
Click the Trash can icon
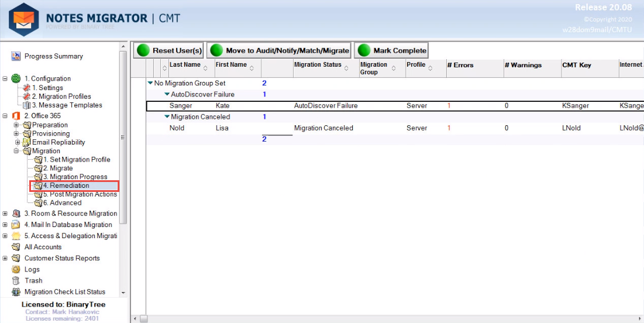(16, 281)
